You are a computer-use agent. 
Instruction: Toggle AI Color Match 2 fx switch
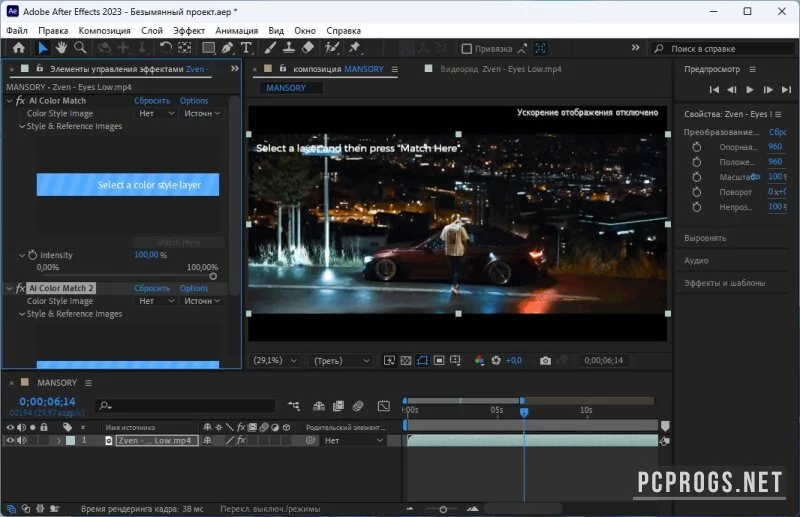pos(20,288)
